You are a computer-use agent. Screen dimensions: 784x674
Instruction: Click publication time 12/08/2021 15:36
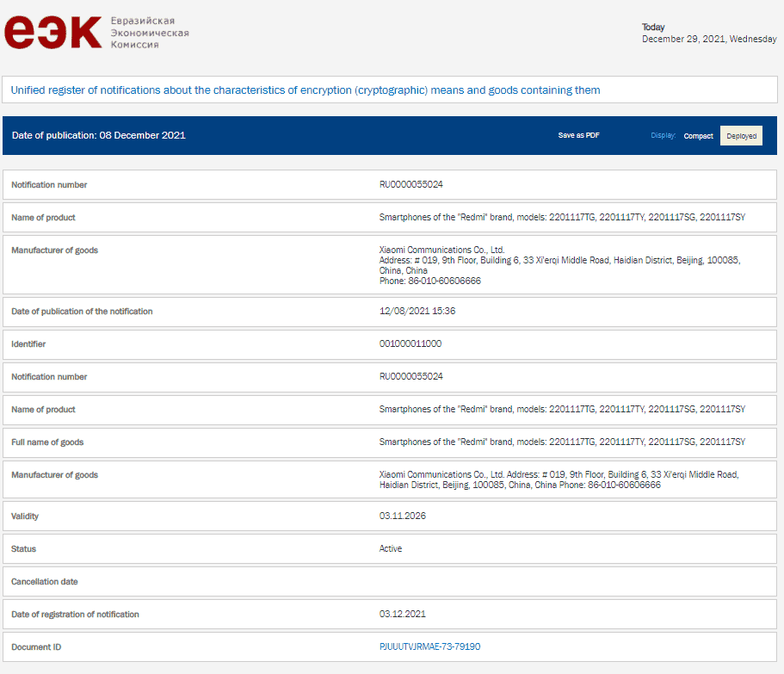417,311
